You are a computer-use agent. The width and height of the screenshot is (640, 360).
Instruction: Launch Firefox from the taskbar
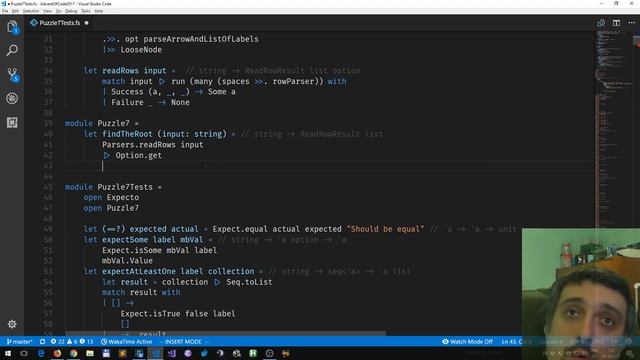coord(57,353)
